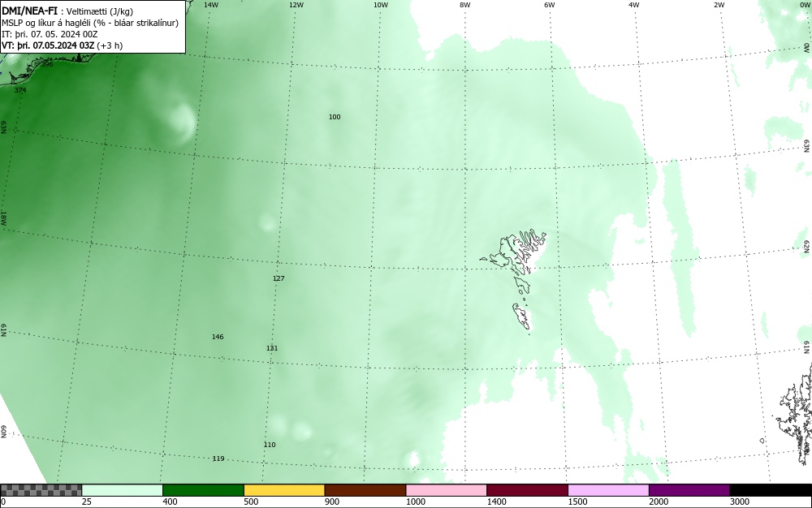
Task: Click the map value '110'
Action: pos(270,445)
